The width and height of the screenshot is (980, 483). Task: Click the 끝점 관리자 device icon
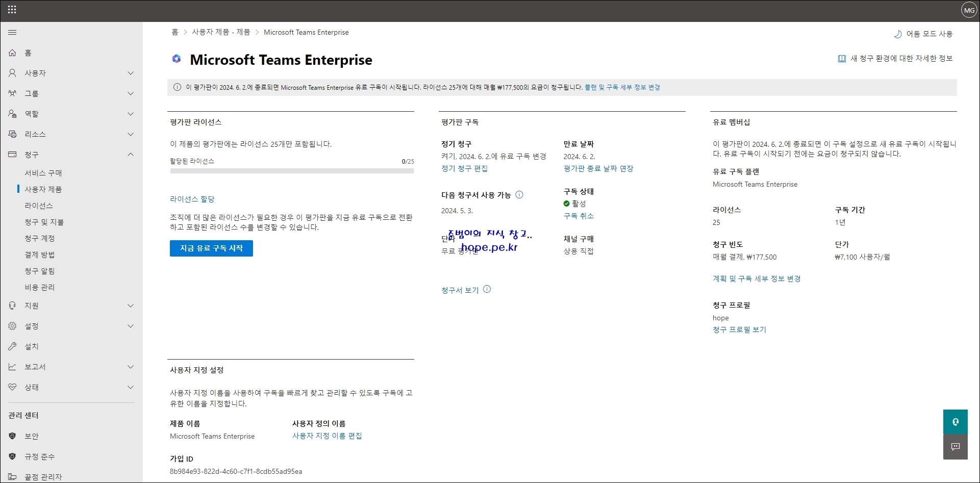12,477
